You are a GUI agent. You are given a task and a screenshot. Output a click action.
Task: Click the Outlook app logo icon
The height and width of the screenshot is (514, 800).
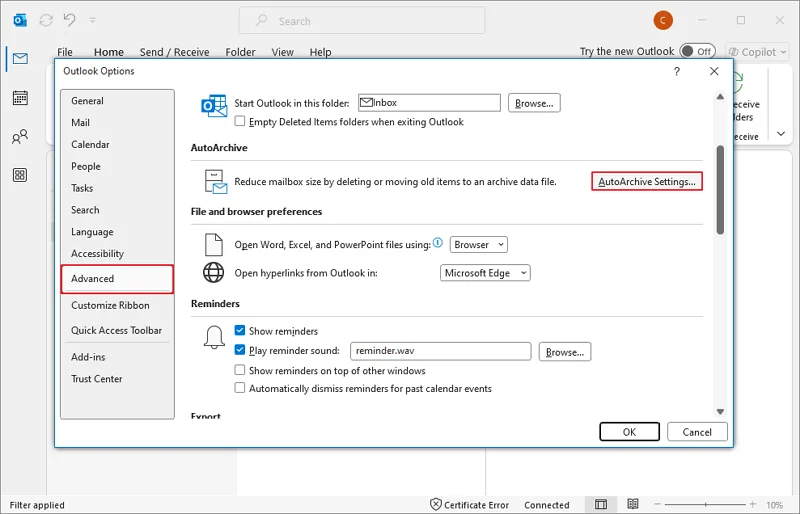(20, 20)
